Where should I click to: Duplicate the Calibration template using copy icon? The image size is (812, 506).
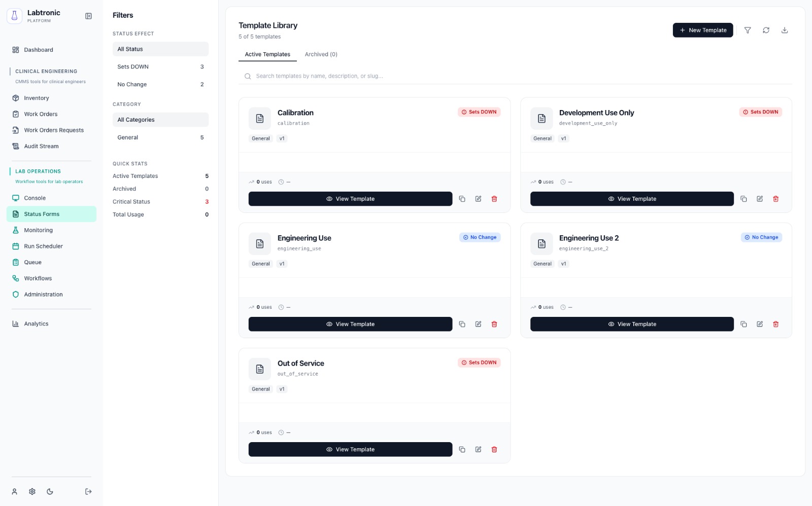462,199
